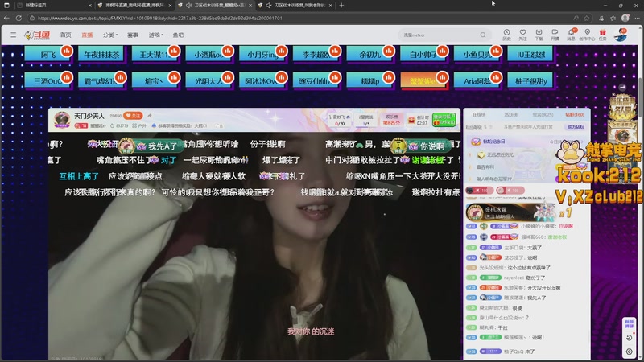The image size is (644, 362).
Task: Expand the 分类 dropdown in navigation
Action: [110, 35]
